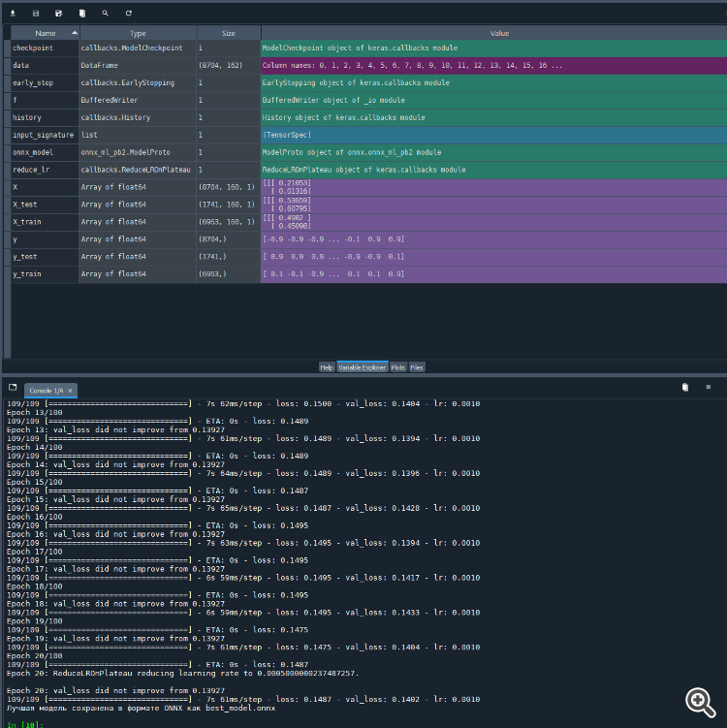Click the interrupt kernel square icon

(x=709, y=387)
